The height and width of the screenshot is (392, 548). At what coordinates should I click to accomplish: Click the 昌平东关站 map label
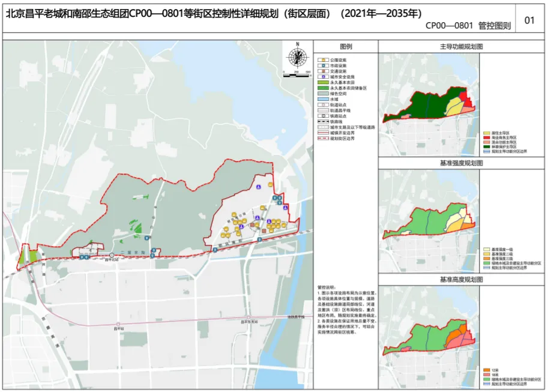click(249, 322)
